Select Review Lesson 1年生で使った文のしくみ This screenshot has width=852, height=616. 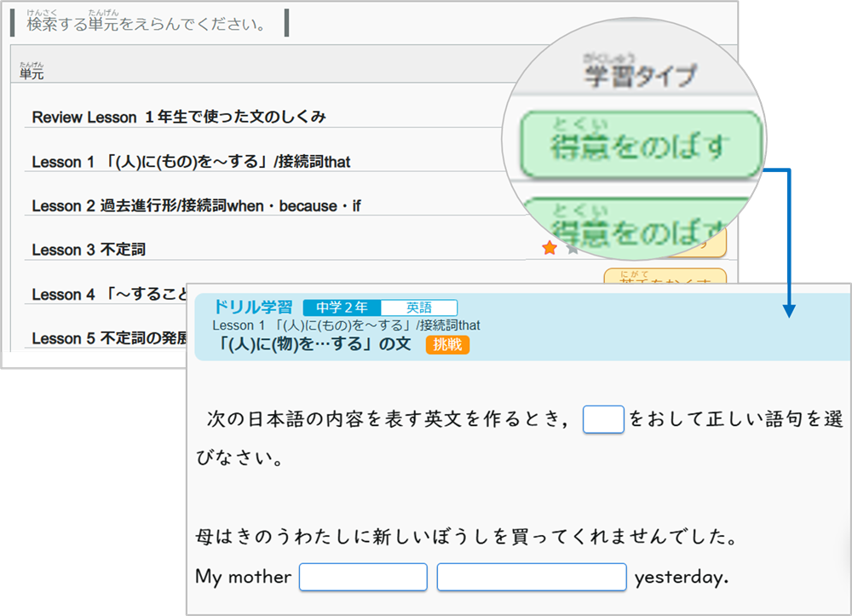click(x=179, y=118)
